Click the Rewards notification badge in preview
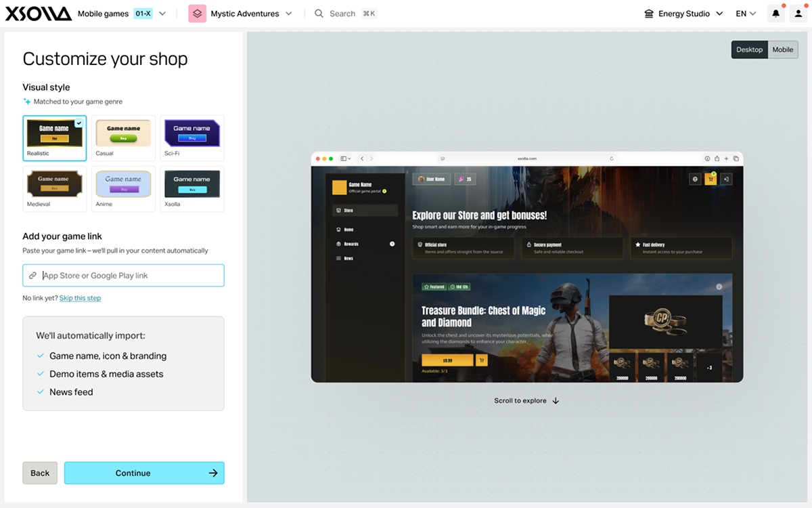The width and height of the screenshot is (812, 508). pyautogui.click(x=392, y=244)
